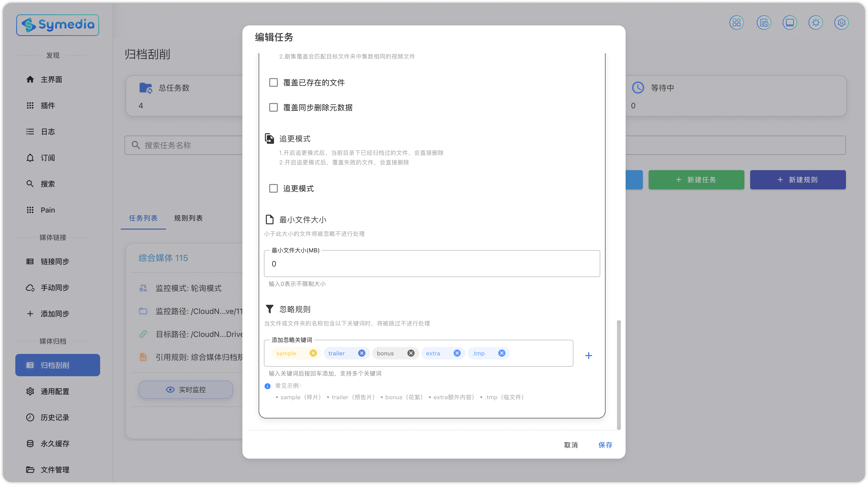This screenshot has height=485, width=868.
Task: Click the scheduler calendar icon in header
Action: [764, 23]
